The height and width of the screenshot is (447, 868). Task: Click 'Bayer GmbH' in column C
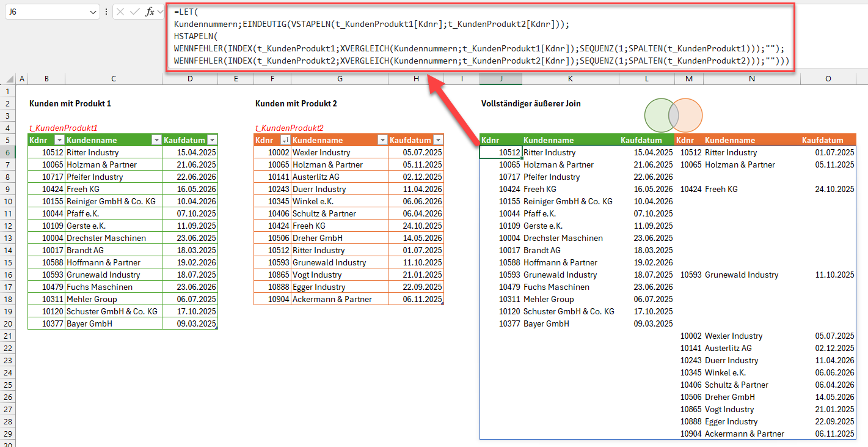(x=89, y=323)
